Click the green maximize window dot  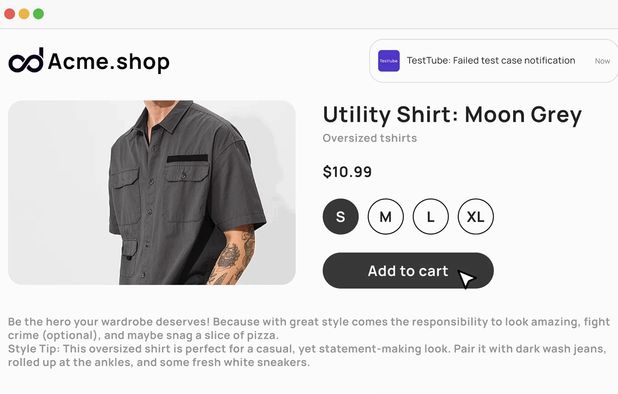[x=38, y=14]
